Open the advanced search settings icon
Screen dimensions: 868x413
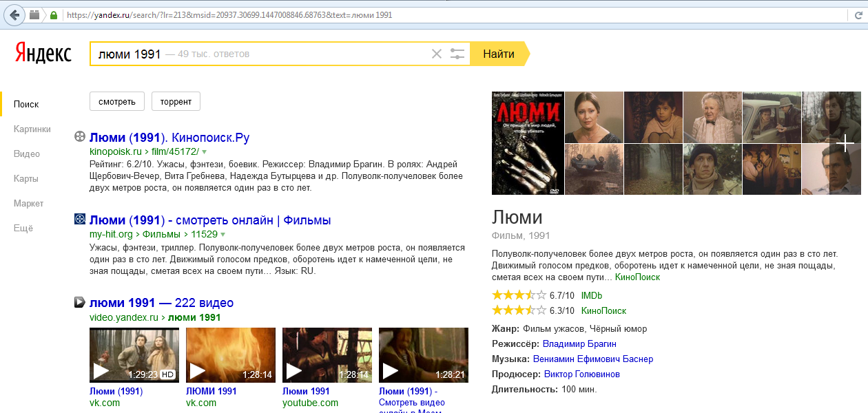pos(457,54)
